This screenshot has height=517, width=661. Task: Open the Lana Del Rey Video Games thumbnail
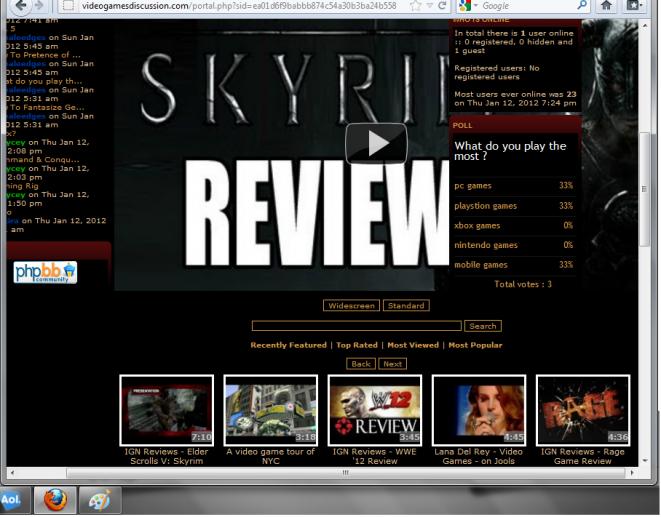click(x=479, y=410)
